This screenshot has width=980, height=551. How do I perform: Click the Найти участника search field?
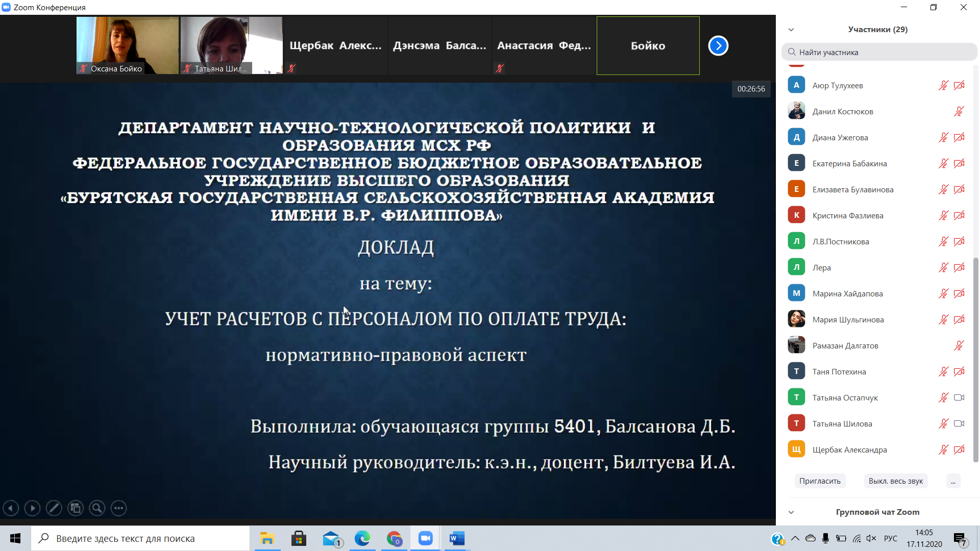(879, 52)
